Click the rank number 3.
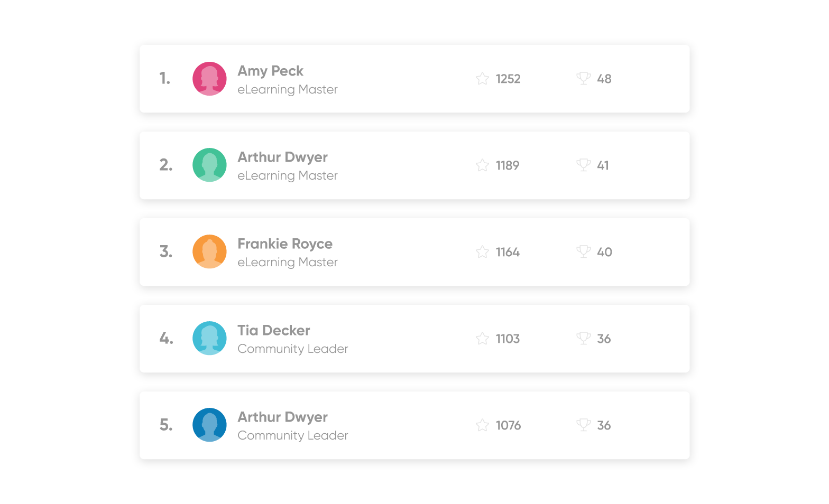This screenshot has width=829, height=504. 166,252
